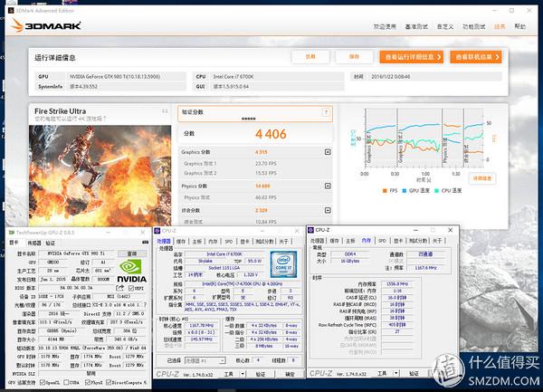Switch to the SPD tab in memory CPU-Z window
This screenshot has width=543, height=392.
382,240
